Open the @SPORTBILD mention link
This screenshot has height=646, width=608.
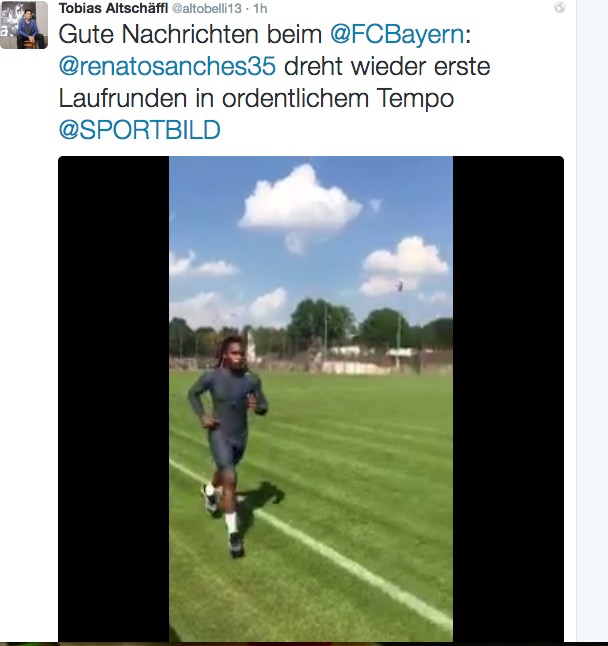pos(140,130)
